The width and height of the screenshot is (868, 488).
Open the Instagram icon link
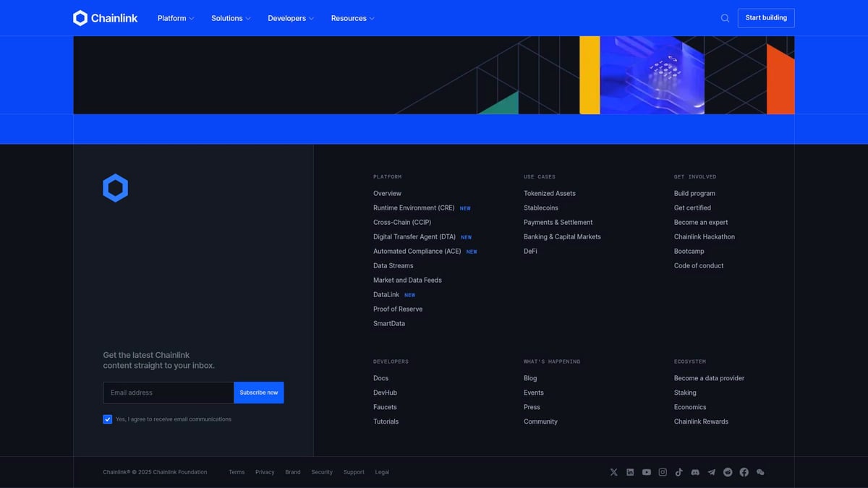663,472
